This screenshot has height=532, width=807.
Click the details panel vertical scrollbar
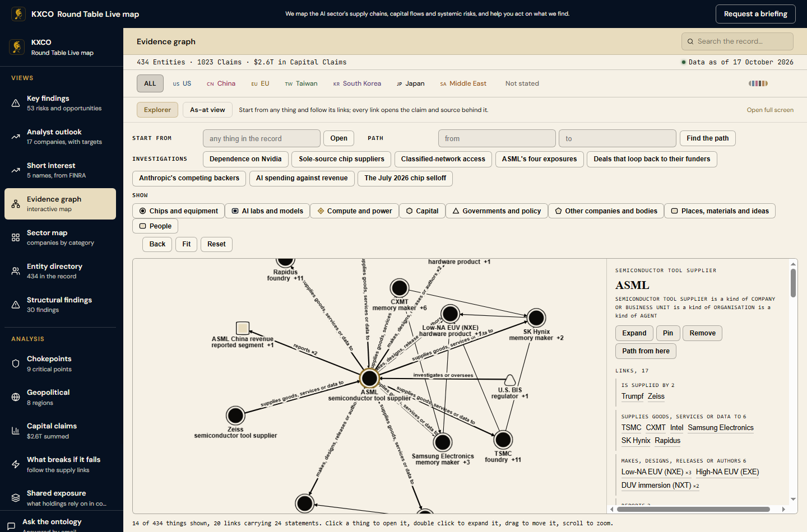click(x=793, y=283)
